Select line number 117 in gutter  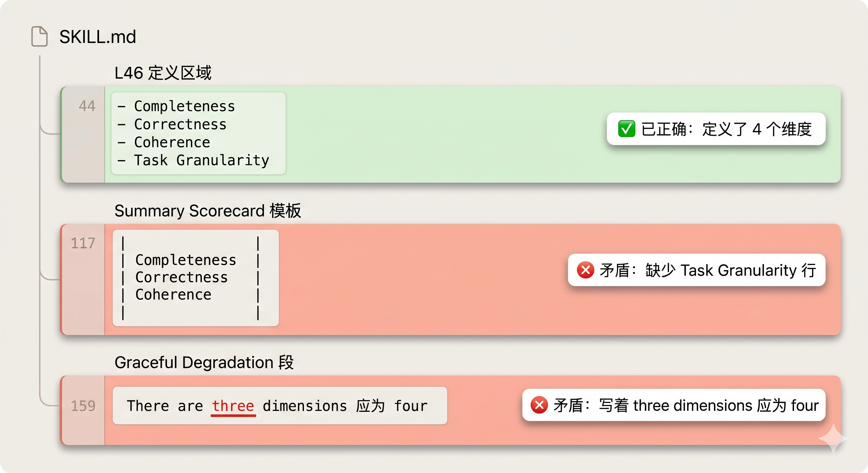[x=83, y=243]
